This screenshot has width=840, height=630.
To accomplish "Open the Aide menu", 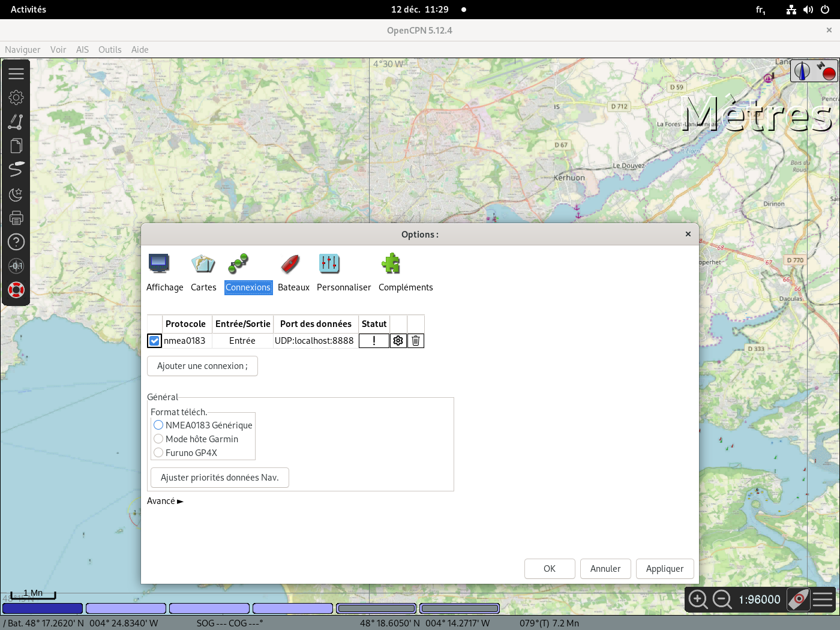I will (140, 50).
